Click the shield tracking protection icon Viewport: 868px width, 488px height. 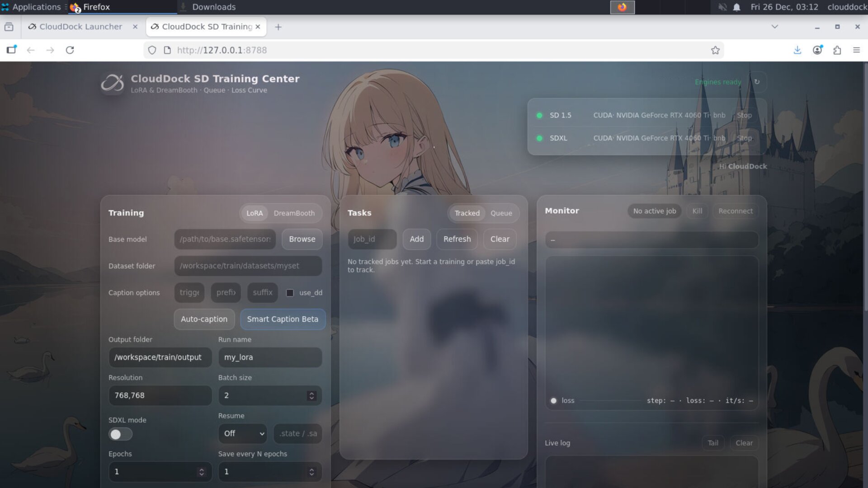(x=152, y=50)
